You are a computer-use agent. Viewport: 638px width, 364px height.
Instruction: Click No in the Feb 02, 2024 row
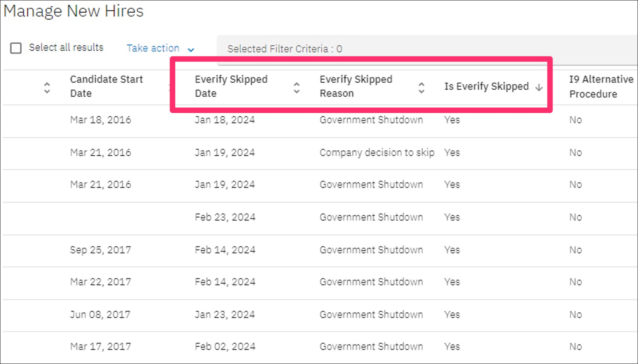(576, 346)
